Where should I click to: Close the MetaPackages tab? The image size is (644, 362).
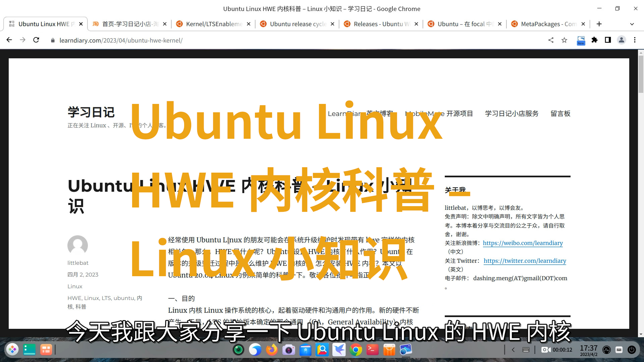click(583, 24)
